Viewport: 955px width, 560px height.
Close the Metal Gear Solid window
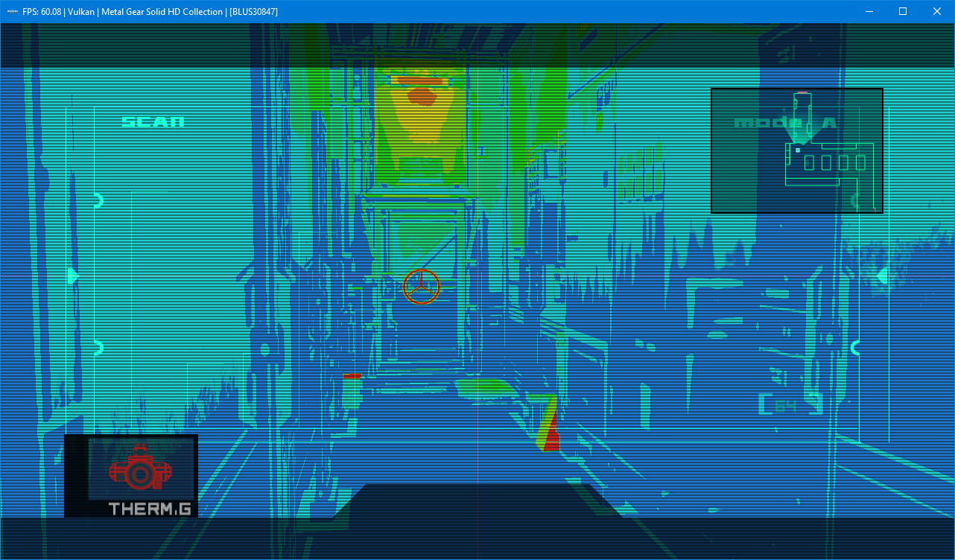click(x=937, y=11)
